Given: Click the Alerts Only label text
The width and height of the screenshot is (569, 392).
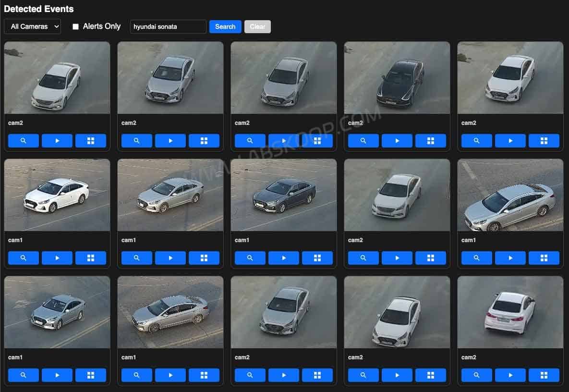Looking at the screenshot, I should [x=102, y=26].
